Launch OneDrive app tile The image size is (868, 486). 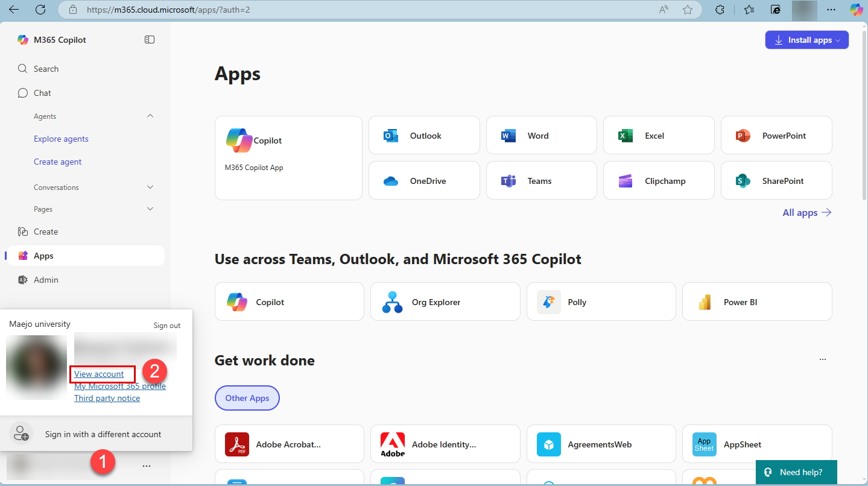click(424, 181)
